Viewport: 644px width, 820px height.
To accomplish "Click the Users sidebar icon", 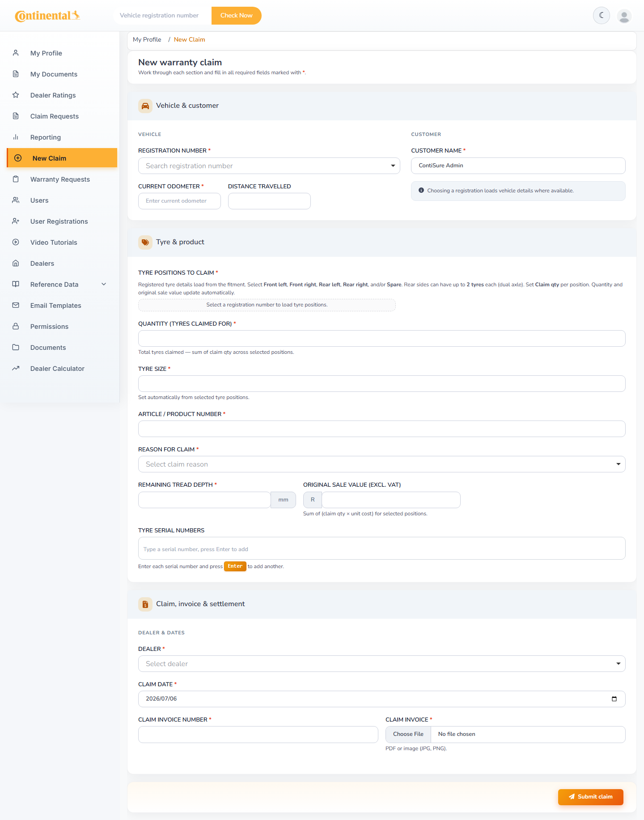I will 16,200.
